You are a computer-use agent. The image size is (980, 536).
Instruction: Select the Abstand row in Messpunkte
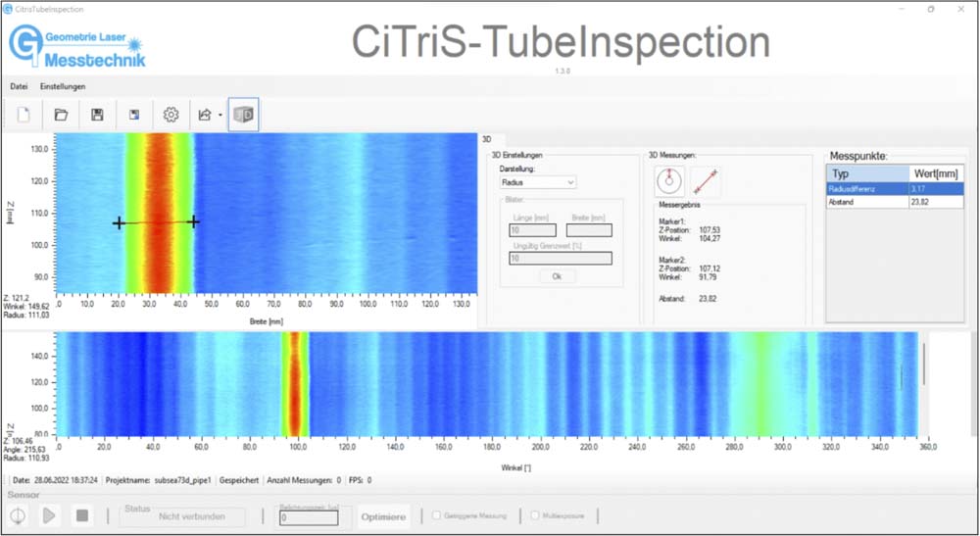click(x=895, y=202)
